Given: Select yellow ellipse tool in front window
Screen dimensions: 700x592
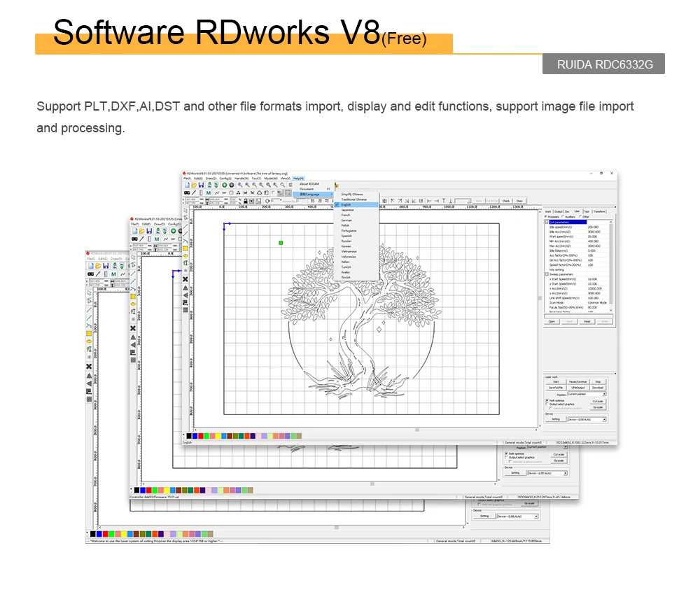Looking at the screenshot, I should tap(185, 255).
